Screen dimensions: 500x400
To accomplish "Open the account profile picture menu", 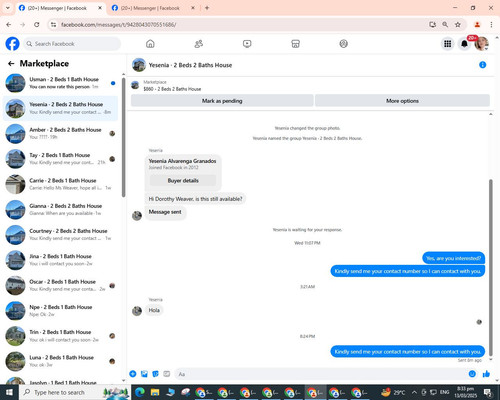I will pyautogui.click(x=481, y=44).
